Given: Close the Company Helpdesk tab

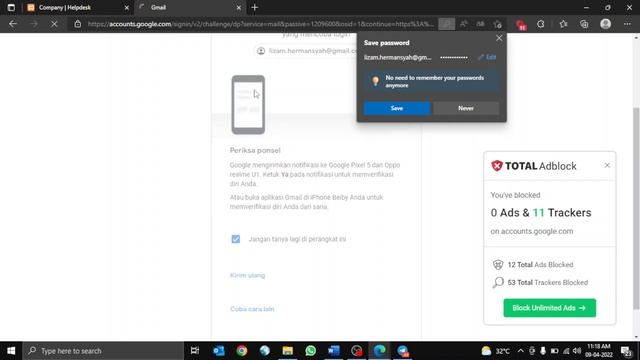Looking at the screenshot, I should [x=127, y=7].
